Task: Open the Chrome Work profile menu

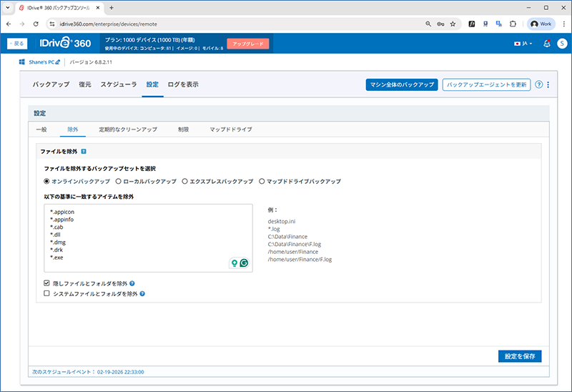Action: pos(541,24)
